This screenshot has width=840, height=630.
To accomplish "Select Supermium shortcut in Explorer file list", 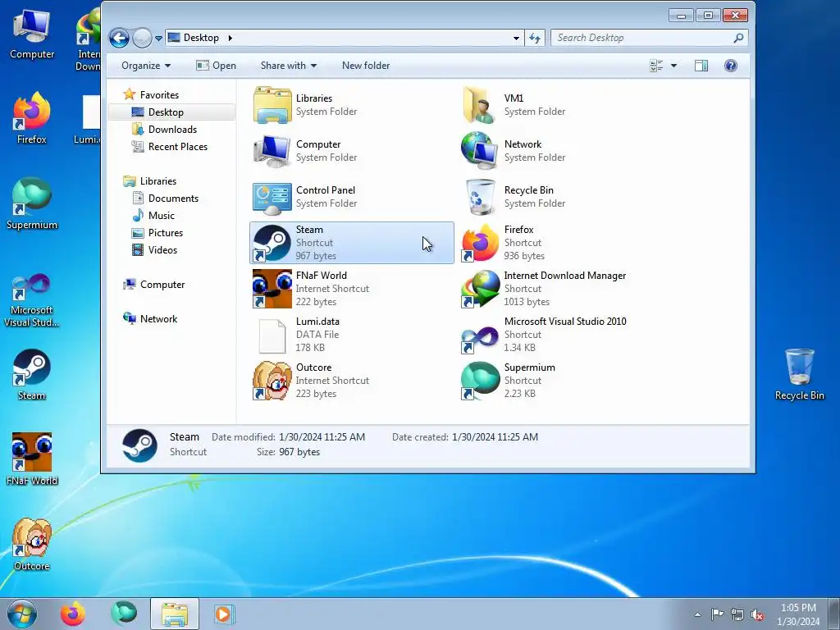I will (x=559, y=381).
